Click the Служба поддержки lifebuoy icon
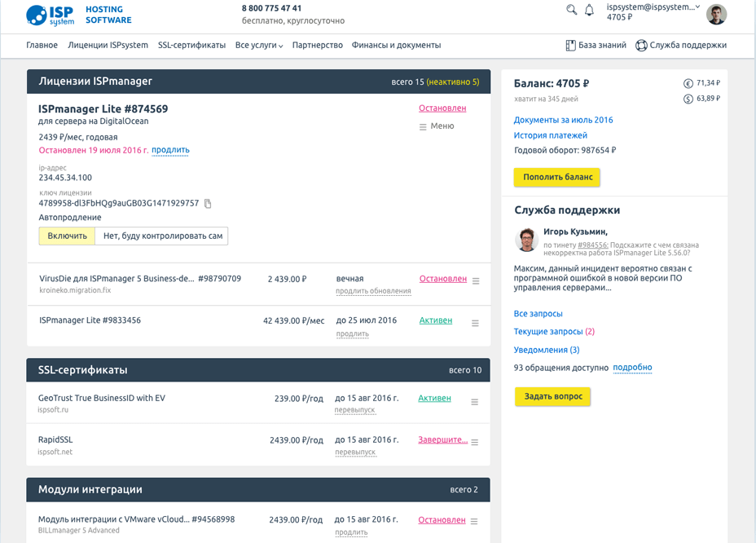Viewport: 756px width, 543px height. [641, 46]
